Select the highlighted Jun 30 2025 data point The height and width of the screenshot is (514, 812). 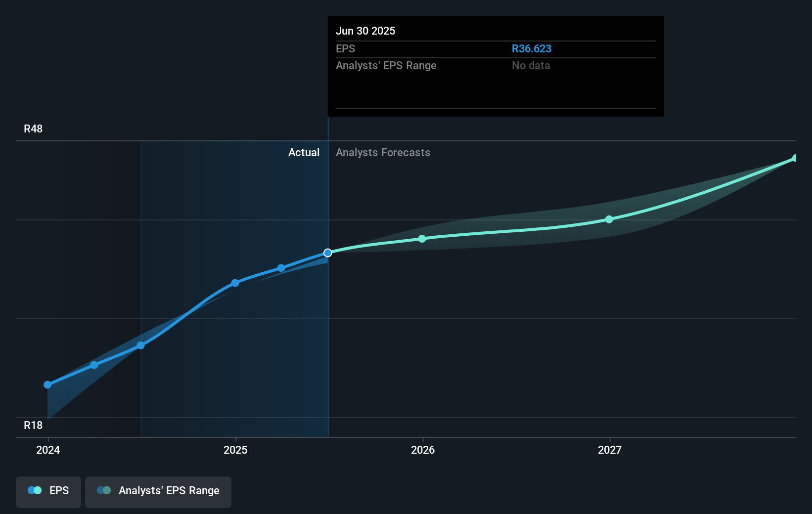click(x=328, y=253)
